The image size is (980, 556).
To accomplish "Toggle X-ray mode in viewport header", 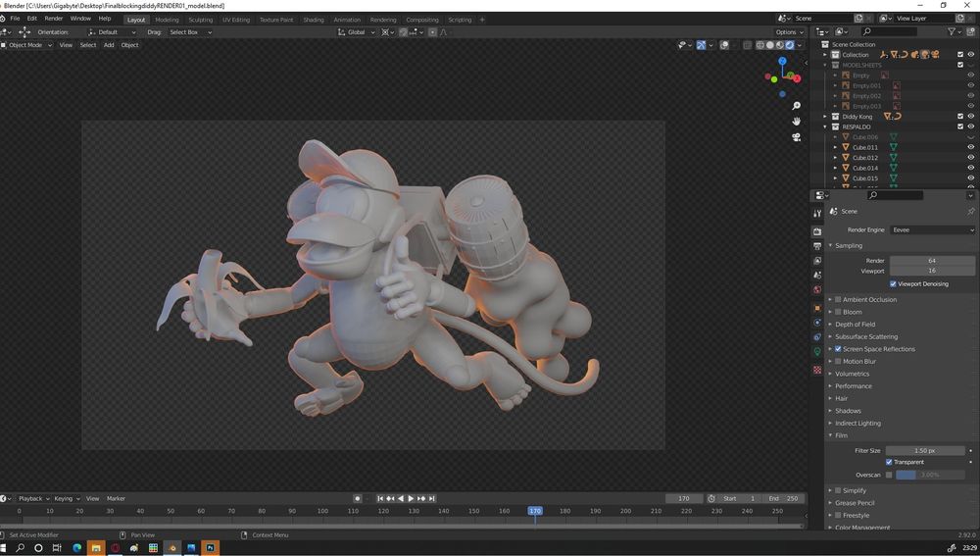I will 747,45.
